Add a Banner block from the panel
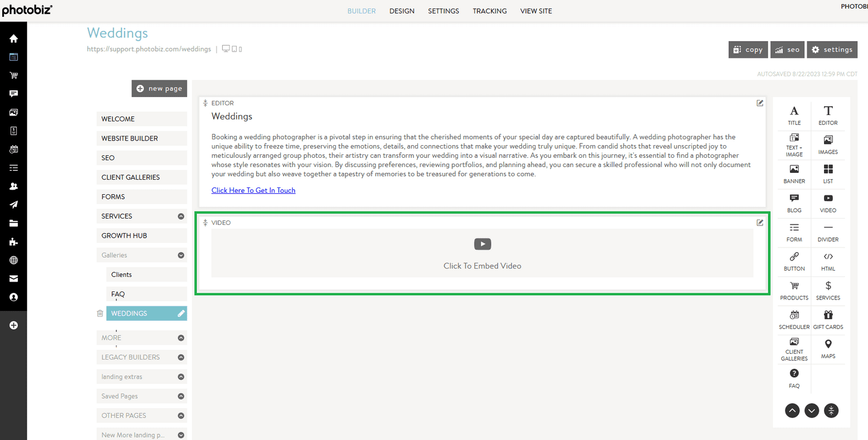 [794, 173]
